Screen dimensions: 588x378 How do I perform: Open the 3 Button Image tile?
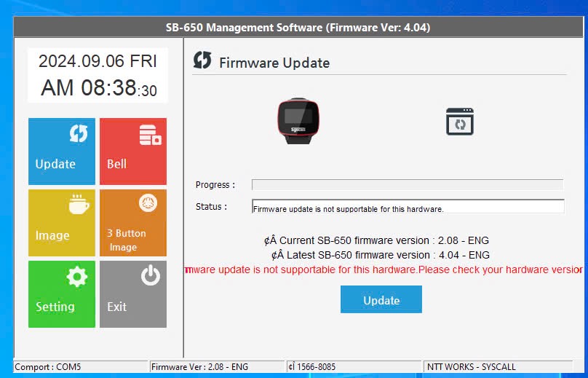[133, 223]
